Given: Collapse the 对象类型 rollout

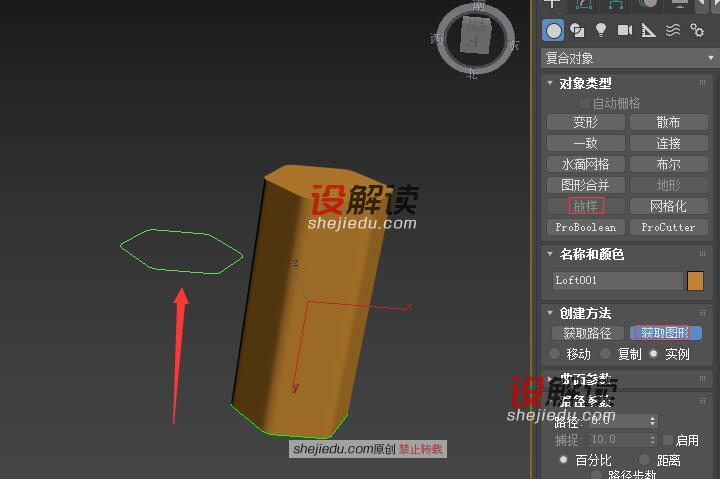Looking at the screenshot, I should point(550,83).
